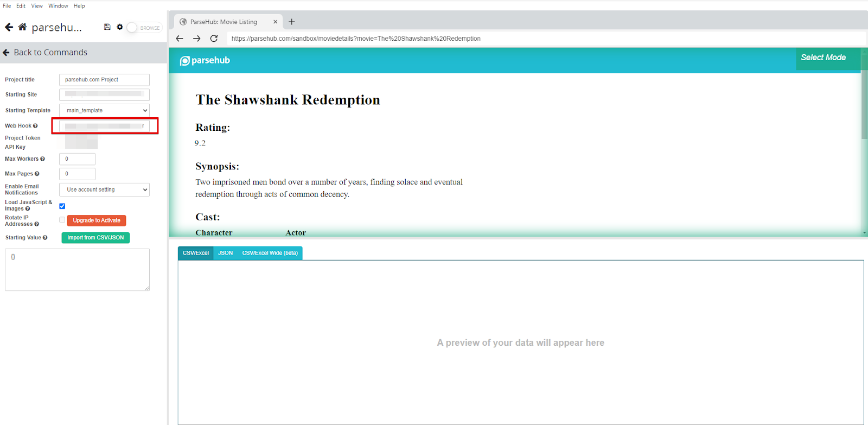Viewport: 868px width, 425px height.
Task: Click the Rating heading
Action: 213,128
